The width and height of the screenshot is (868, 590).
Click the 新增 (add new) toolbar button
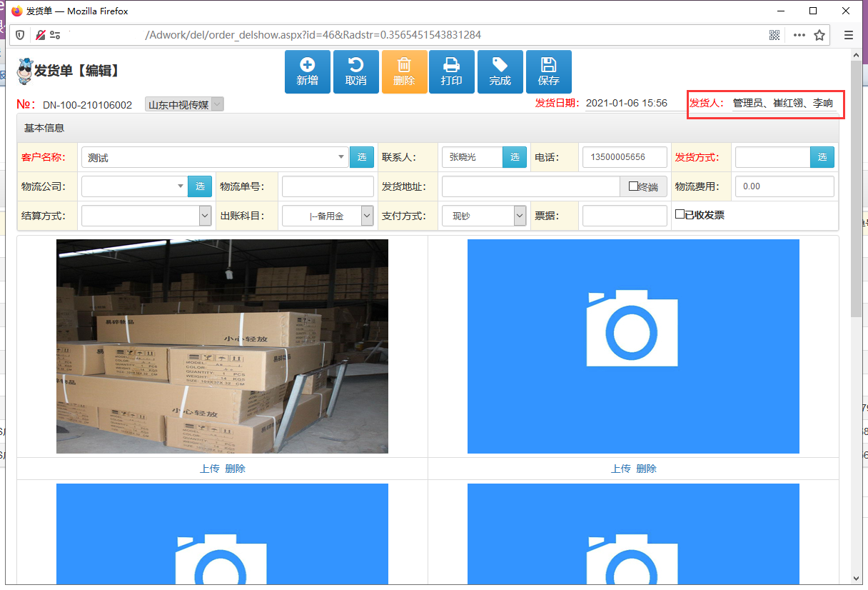308,71
